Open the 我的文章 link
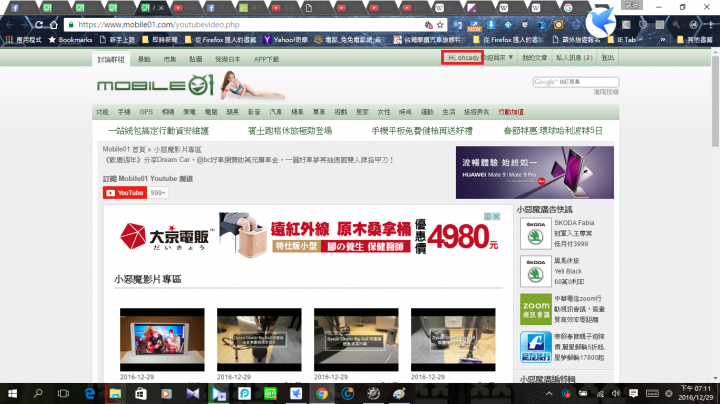Viewport: 720px width, 404px height. click(534, 58)
